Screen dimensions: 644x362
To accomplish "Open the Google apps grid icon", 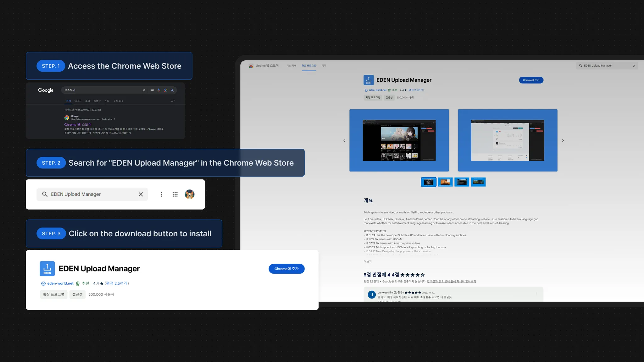I will pyautogui.click(x=175, y=194).
